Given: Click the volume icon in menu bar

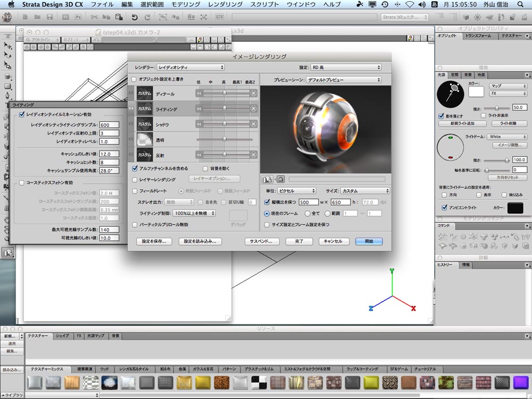Looking at the screenshot, I should [x=422, y=4].
